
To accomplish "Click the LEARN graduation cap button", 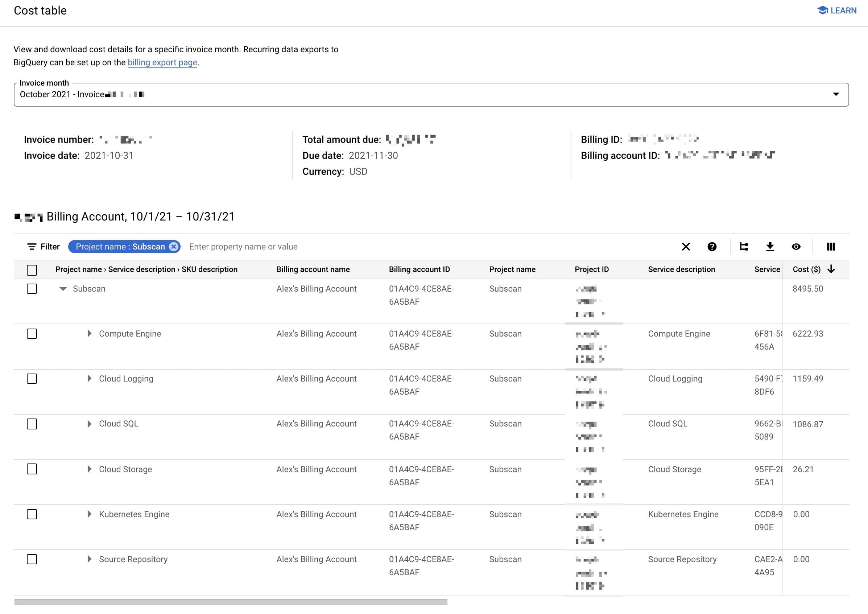I will coord(837,11).
